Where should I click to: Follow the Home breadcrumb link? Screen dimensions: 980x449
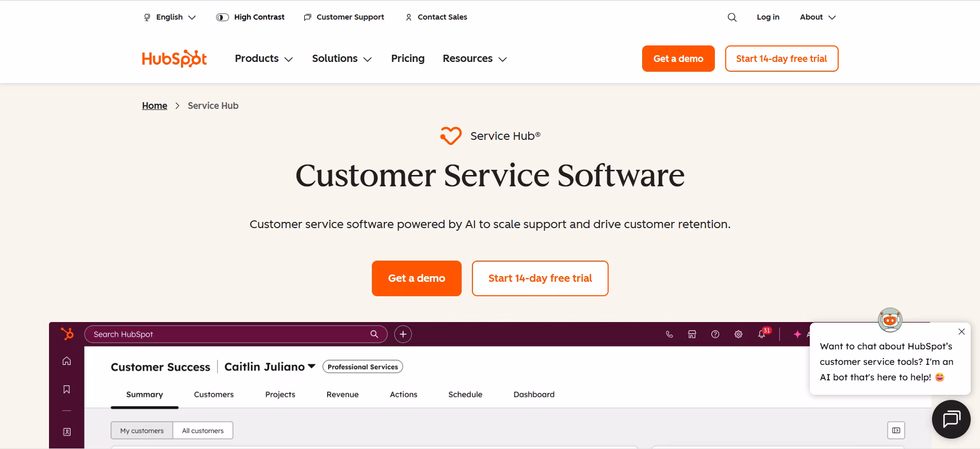pos(155,106)
